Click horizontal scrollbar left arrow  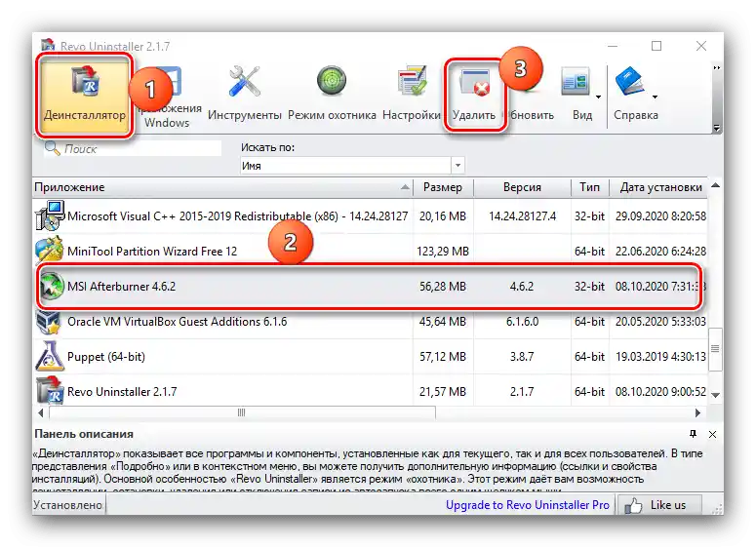pos(41,413)
